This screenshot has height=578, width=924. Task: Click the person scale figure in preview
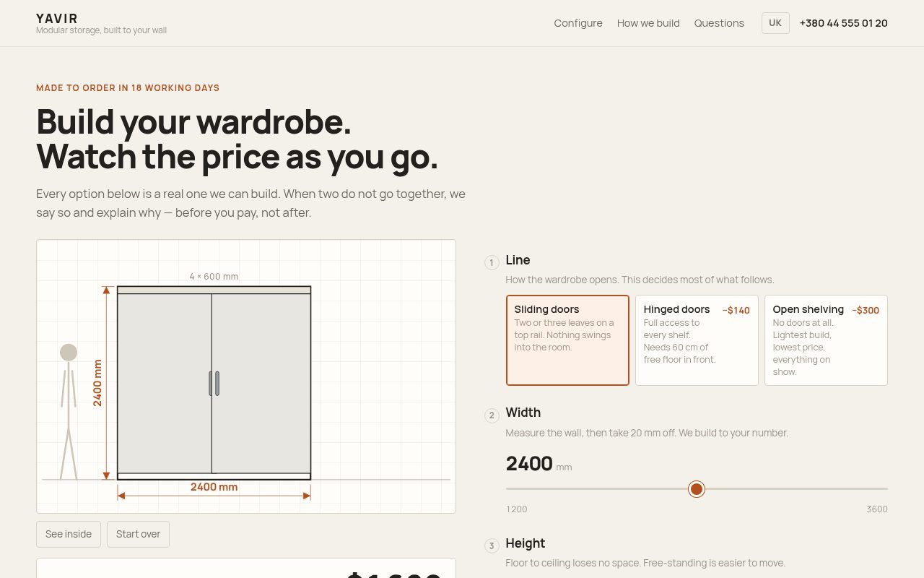click(x=69, y=411)
